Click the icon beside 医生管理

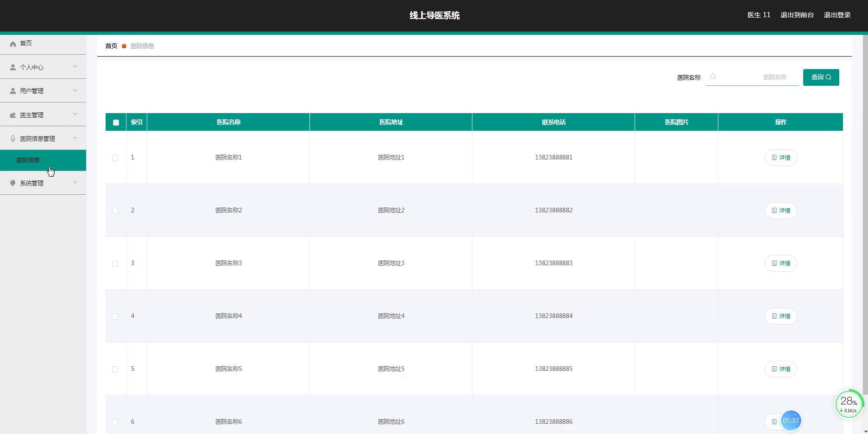tap(13, 115)
